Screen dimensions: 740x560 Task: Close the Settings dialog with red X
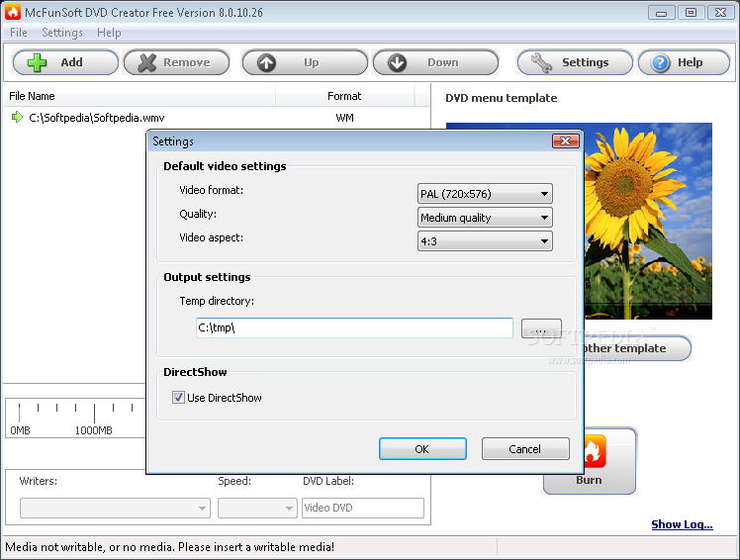pos(565,140)
